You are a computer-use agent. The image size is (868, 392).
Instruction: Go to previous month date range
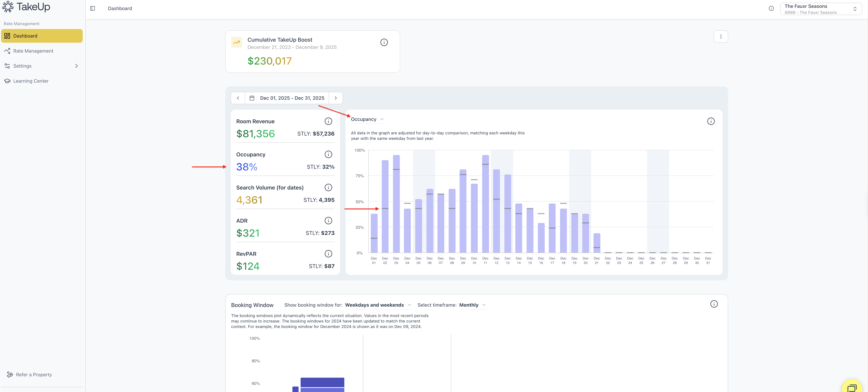click(x=238, y=98)
